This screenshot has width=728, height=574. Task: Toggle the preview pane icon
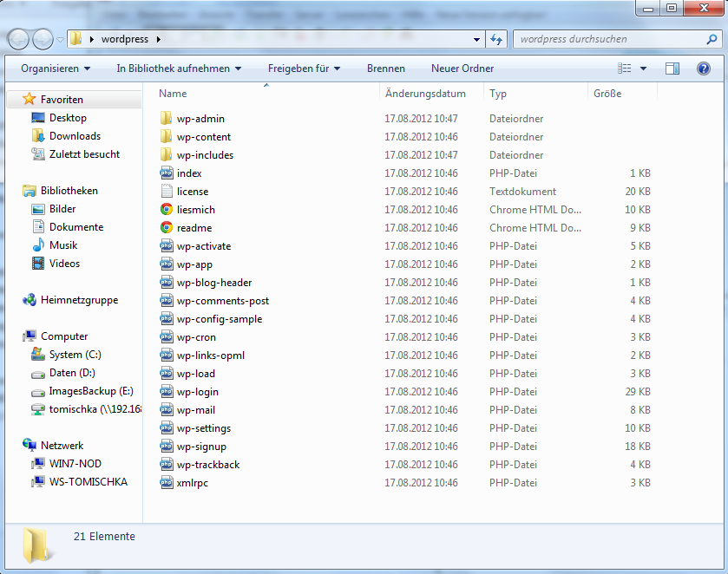pyautogui.click(x=672, y=68)
